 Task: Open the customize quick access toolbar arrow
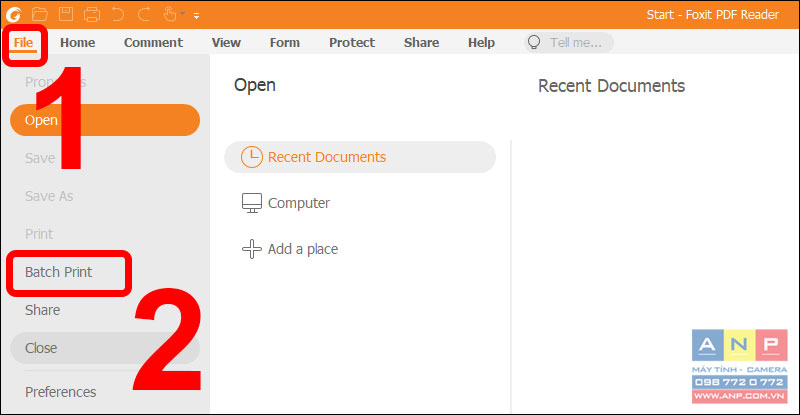(x=196, y=16)
